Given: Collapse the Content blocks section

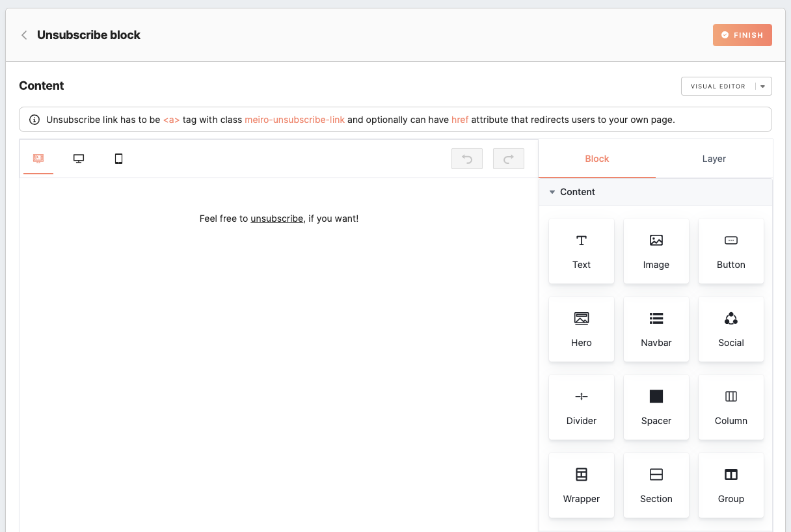Looking at the screenshot, I should click(656, 192).
